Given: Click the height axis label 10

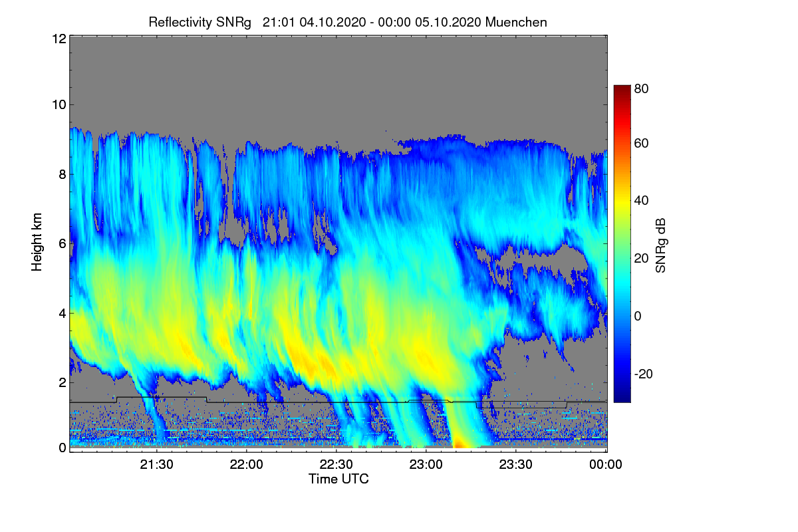Looking at the screenshot, I should (58, 104).
